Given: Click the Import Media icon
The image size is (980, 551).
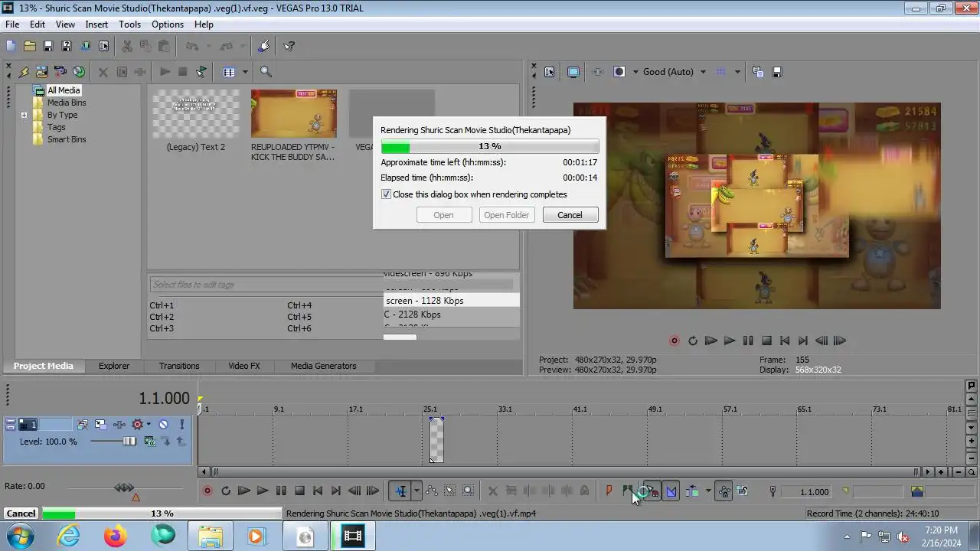Looking at the screenshot, I should tap(42, 72).
